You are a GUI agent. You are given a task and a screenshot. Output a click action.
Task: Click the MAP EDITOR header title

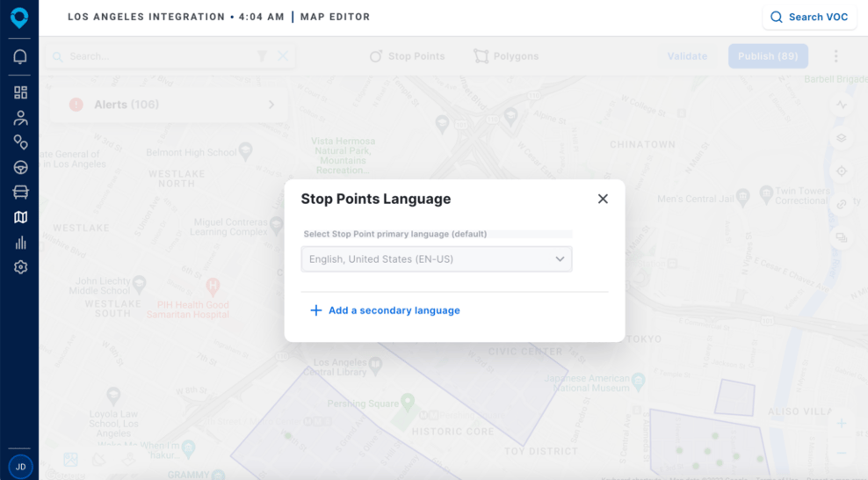pos(335,18)
